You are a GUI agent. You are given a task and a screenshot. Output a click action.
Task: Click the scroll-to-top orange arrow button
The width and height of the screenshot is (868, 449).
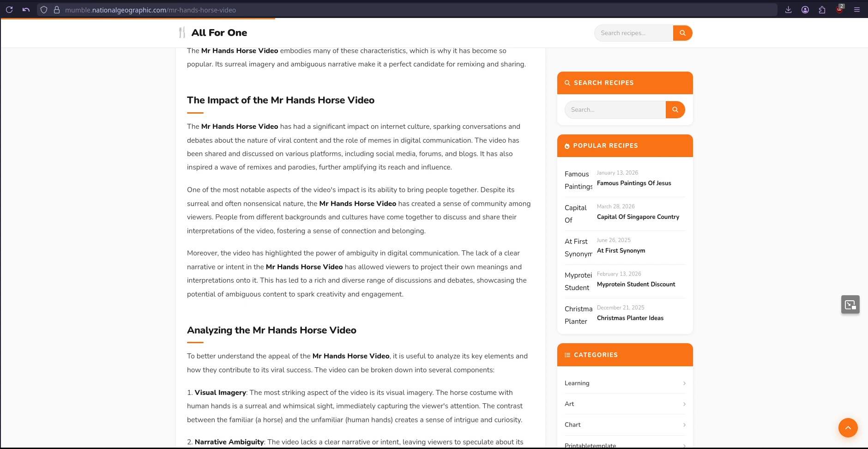[x=848, y=428]
